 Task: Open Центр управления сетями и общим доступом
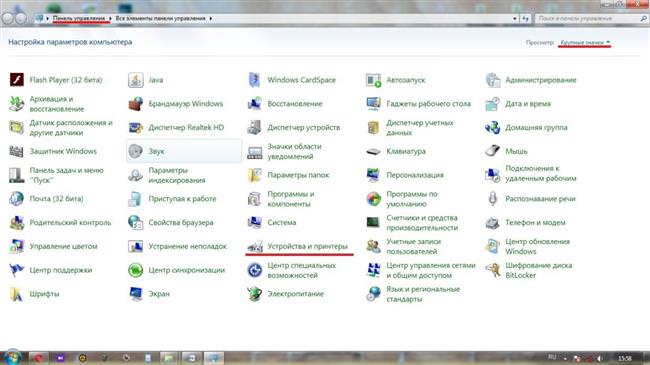(x=431, y=270)
